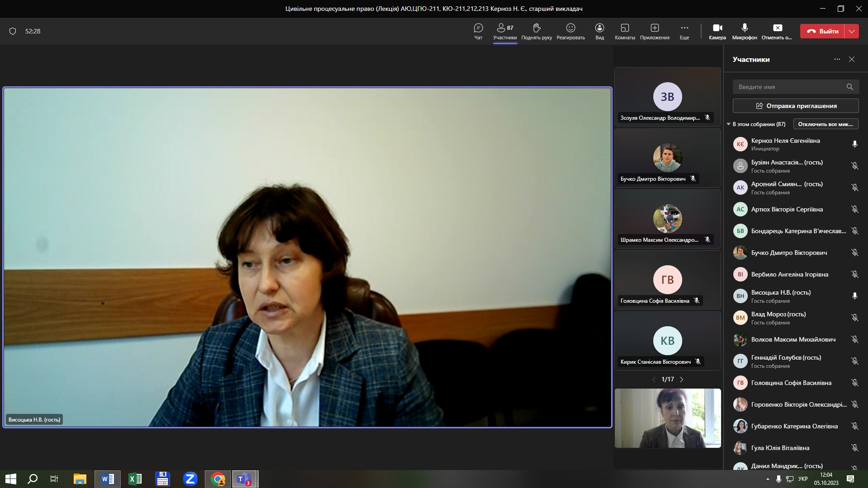Screen dimensions: 868x488
Task: Click the self-view camera thumbnail
Action: (x=668, y=418)
